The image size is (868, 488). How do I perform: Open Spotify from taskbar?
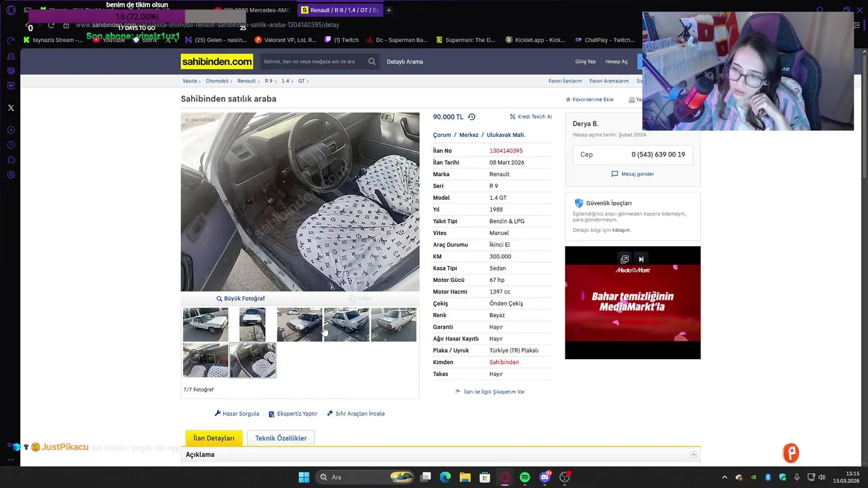525,477
